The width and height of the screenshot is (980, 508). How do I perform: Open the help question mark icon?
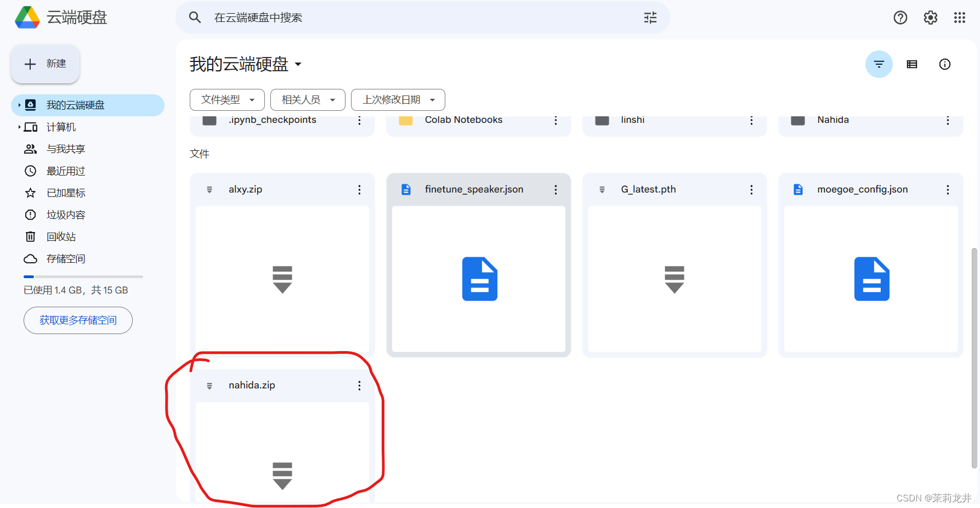[x=900, y=18]
